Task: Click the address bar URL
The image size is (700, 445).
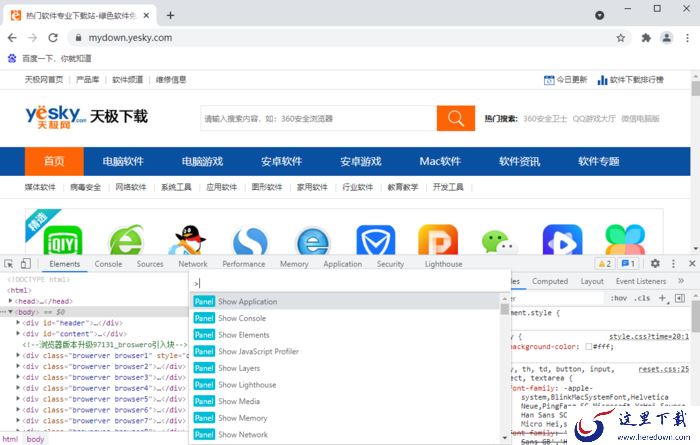Action: (130, 38)
